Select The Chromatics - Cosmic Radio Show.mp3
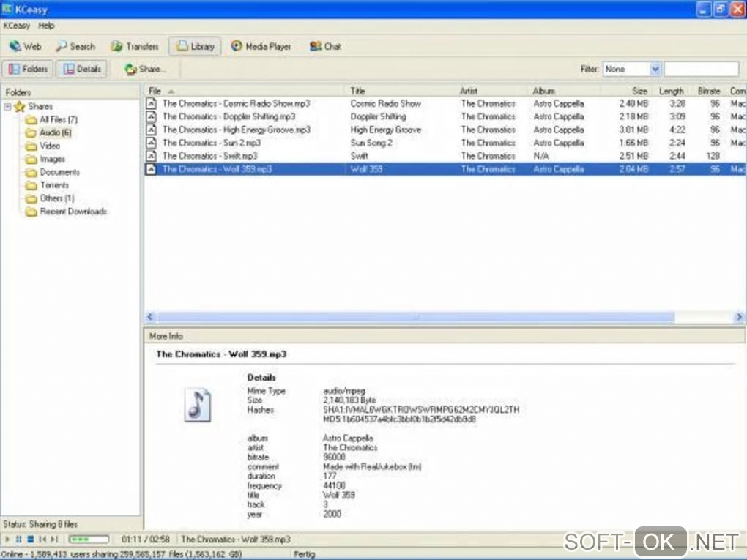The height and width of the screenshot is (560, 747). coord(237,103)
